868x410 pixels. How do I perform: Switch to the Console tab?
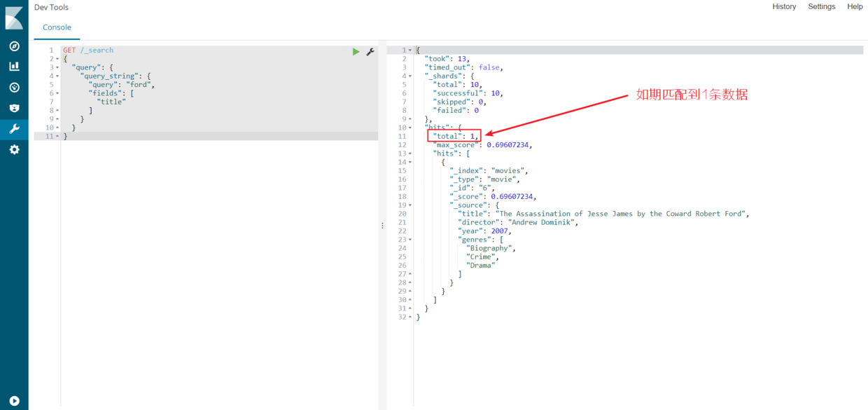[57, 27]
